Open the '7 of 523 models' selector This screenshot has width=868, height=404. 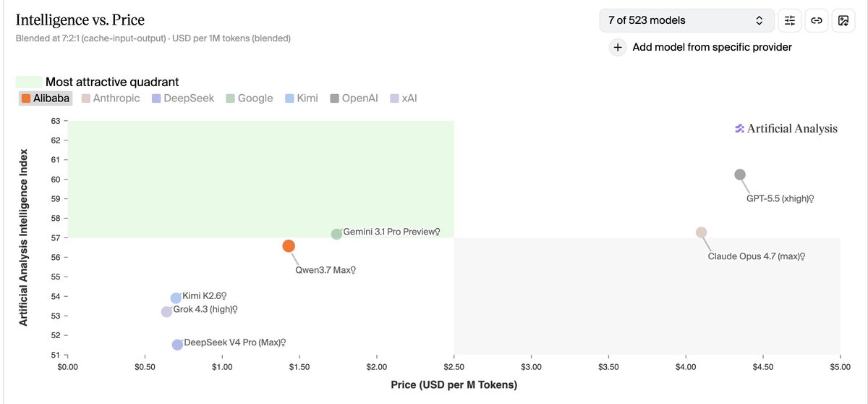tap(686, 20)
